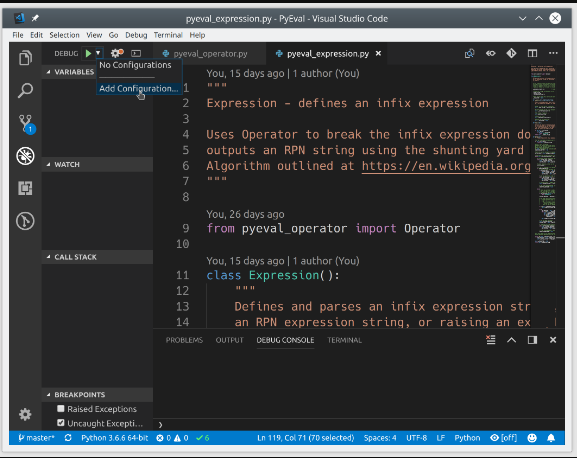Move panel to the right side
This screenshot has width=577, height=458.
pyautogui.click(x=532, y=340)
